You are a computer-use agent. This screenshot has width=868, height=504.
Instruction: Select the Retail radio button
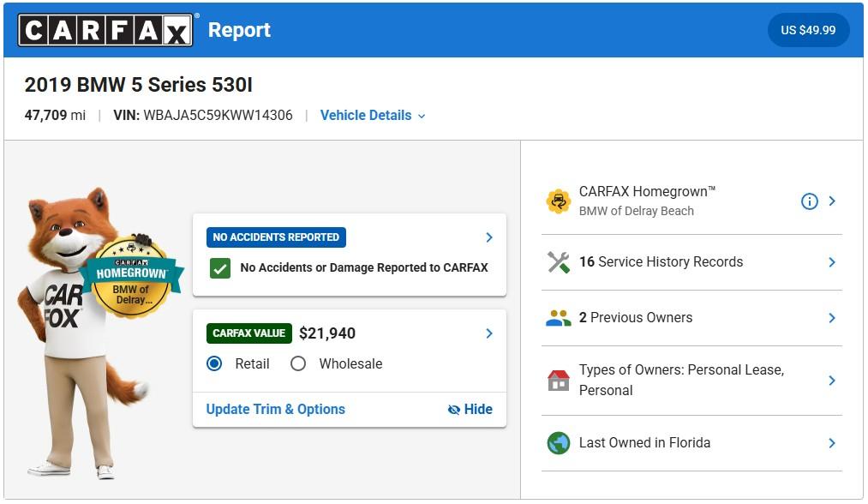point(214,364)
